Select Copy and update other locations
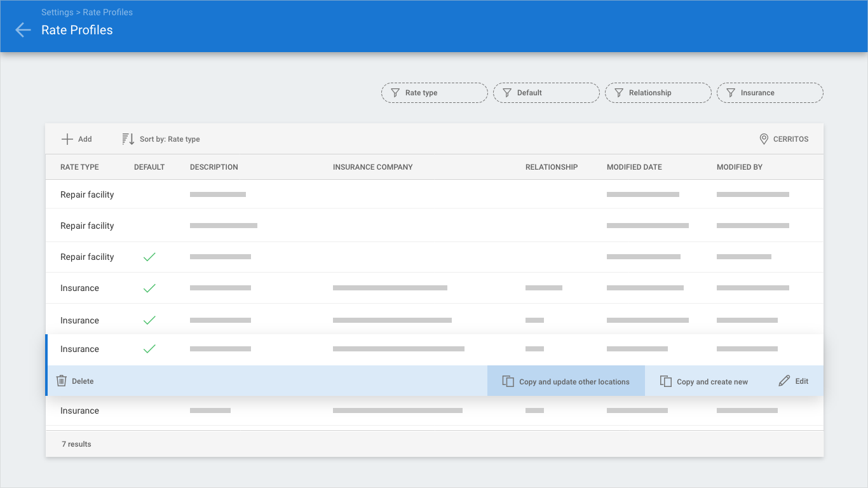This screenshot has height=488, width=868. point(566,381)
